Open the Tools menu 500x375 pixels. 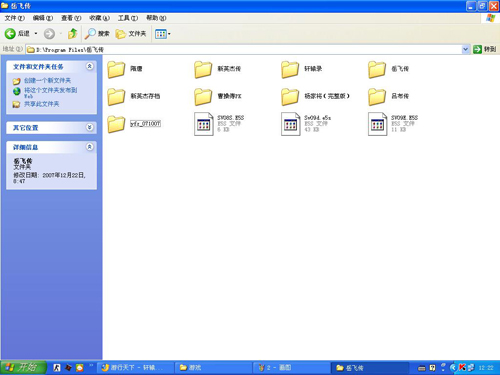point(128,18)
